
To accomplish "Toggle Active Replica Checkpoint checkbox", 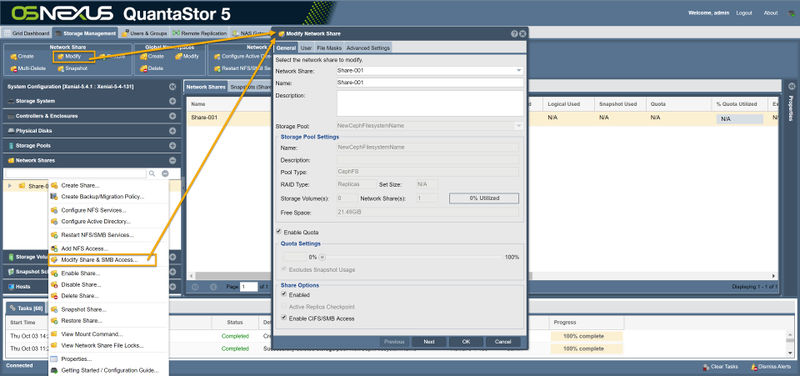I will [285, 307].
